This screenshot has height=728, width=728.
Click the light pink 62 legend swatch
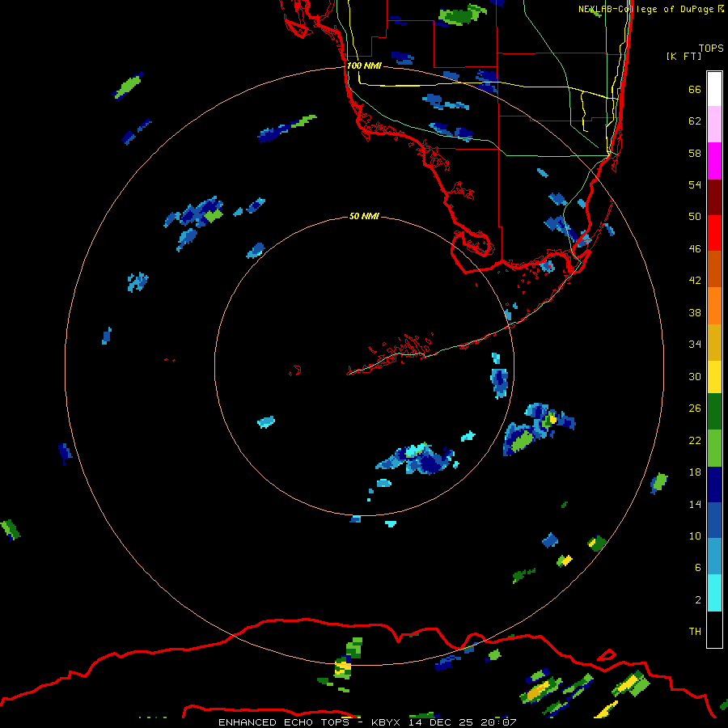714,125
